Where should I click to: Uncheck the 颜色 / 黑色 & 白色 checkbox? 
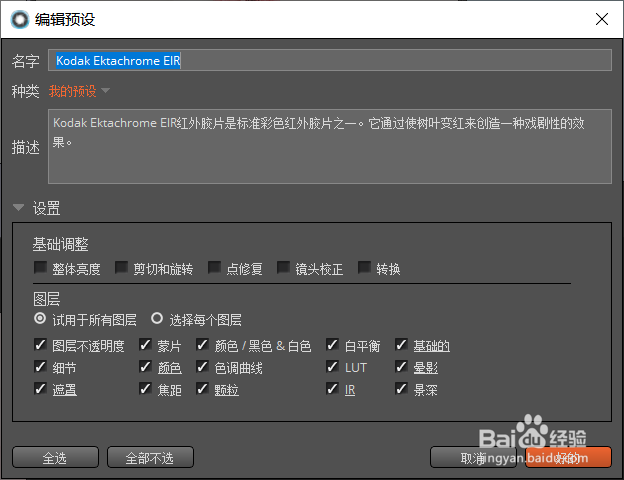202,345
